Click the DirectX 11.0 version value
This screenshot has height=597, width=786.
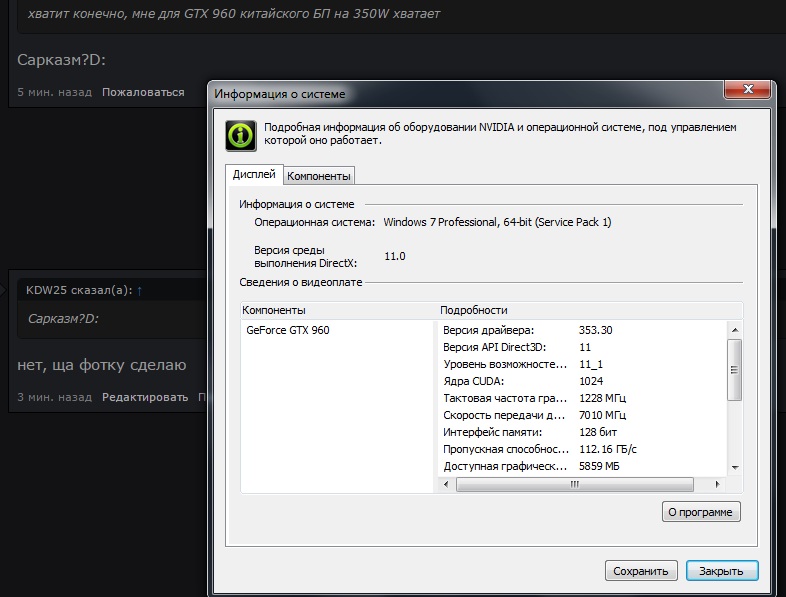tap(395, 256)
